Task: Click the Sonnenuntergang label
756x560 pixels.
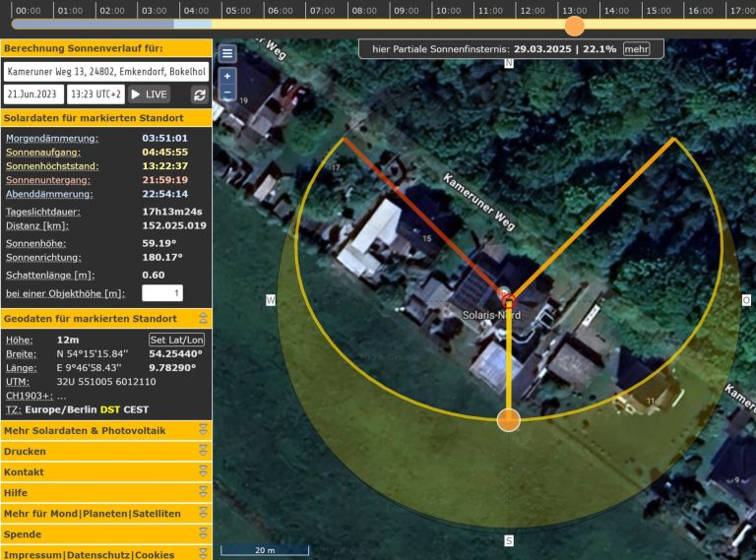Action: [47, 180]
